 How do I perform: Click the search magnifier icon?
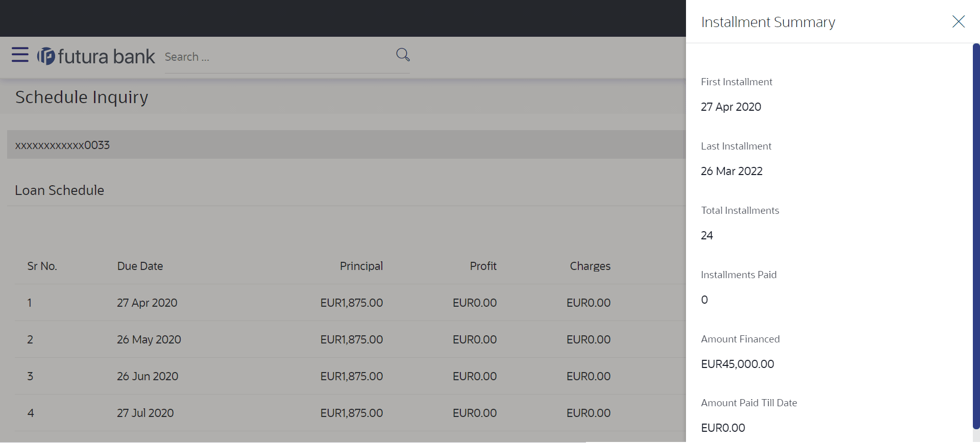[403, 55]
